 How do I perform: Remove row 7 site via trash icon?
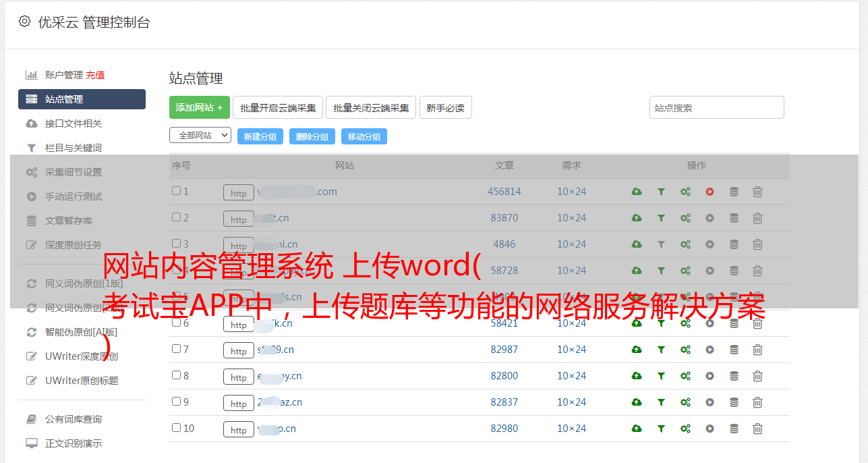(x=757, y=350)
